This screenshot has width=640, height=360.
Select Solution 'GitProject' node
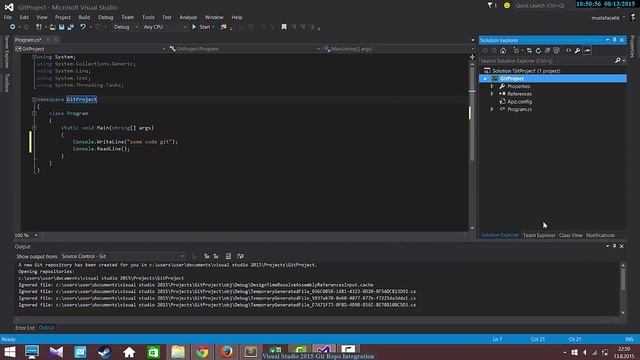(x=526, y=71)
